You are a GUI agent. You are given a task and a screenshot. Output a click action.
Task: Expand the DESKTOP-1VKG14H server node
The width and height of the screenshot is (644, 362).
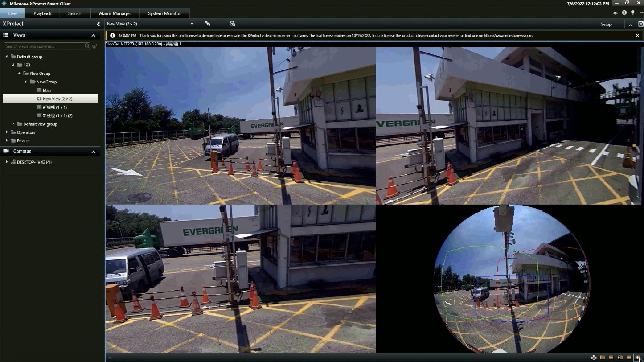pos(7,162)
